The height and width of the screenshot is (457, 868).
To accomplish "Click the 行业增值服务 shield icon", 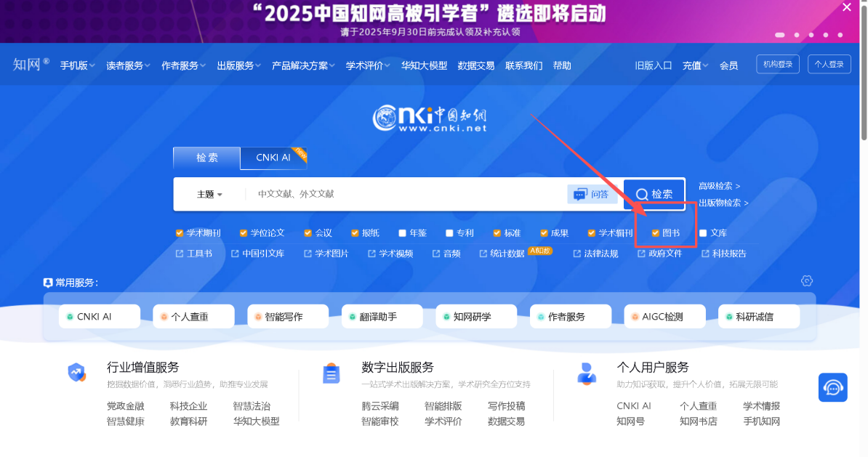I will pyautogui.click(x=76, y=373).
